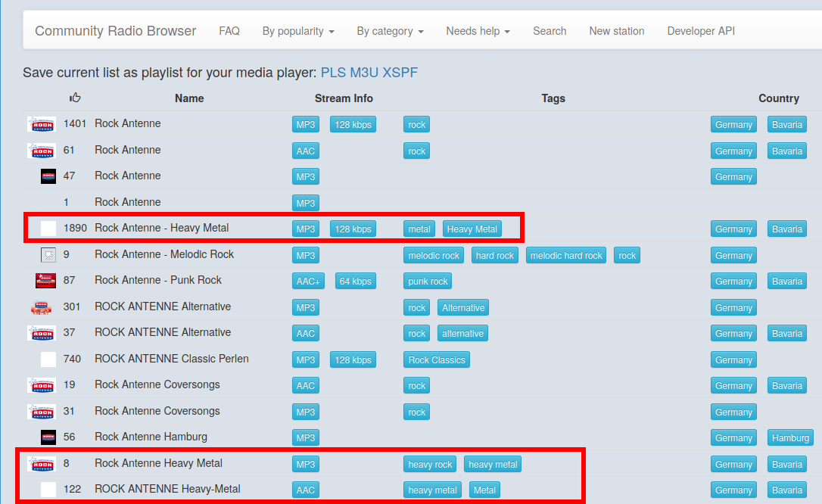The height and width of the screenshot is (504, 822).
Task: Click the Community Radio Browser brand link
Action: point(115,31)
